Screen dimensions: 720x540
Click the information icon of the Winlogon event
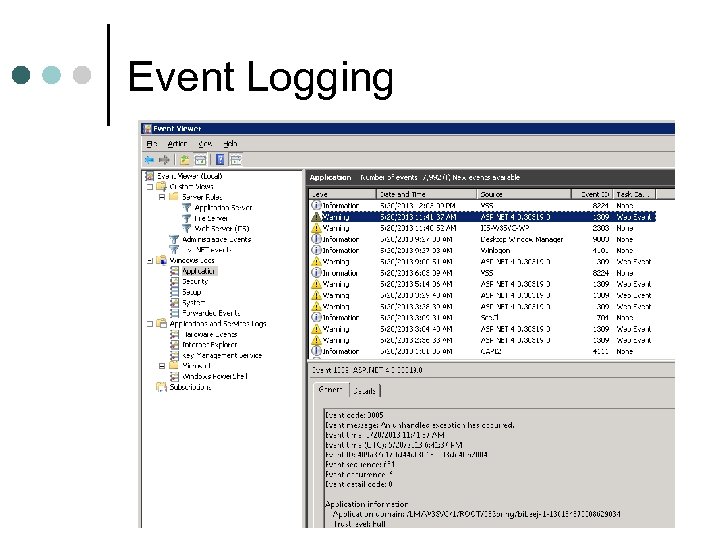tap(316, 250)
